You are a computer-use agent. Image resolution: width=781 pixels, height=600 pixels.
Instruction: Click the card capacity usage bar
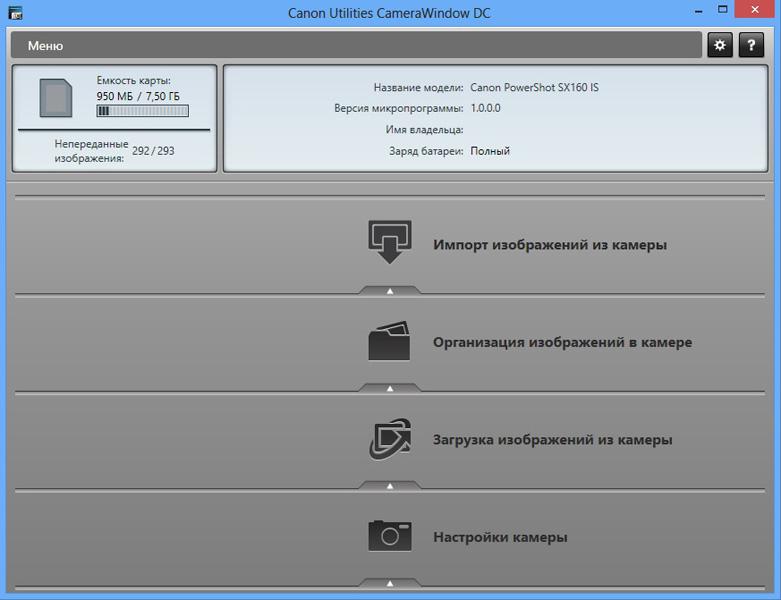[143, 112]
